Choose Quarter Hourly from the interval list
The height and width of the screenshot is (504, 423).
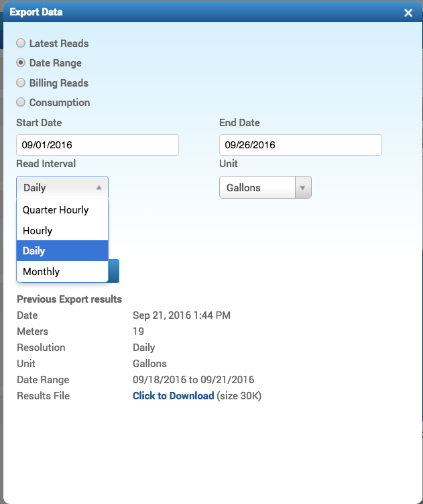coord(62,210)
